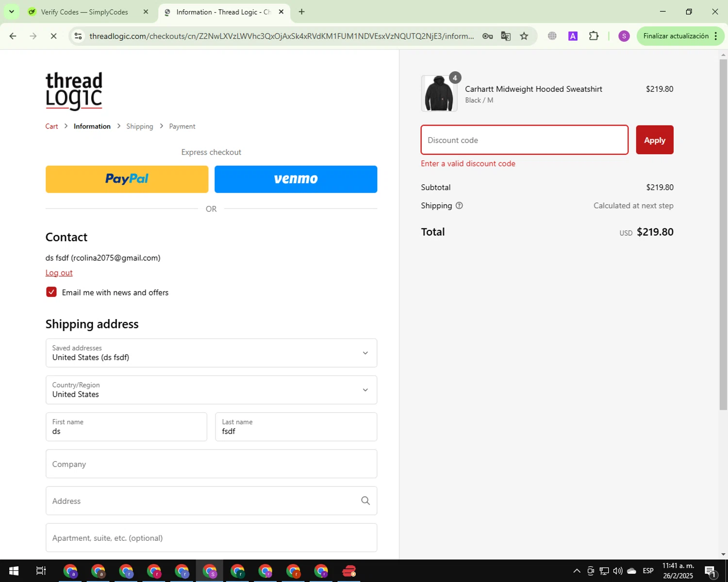The width and height of the screenshot is (728, 582).
Task: Open the purple A extension
Action: (x=573, y=36)
